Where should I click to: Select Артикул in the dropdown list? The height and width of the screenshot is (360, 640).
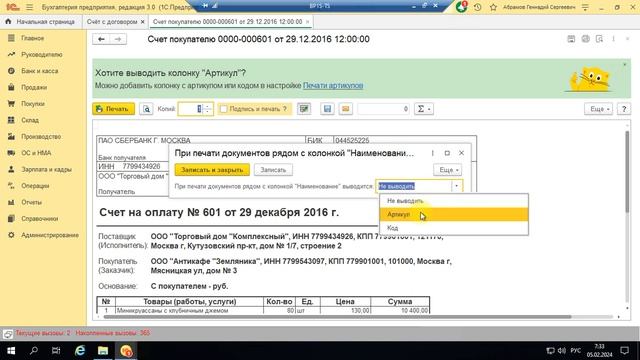(454, 214)
